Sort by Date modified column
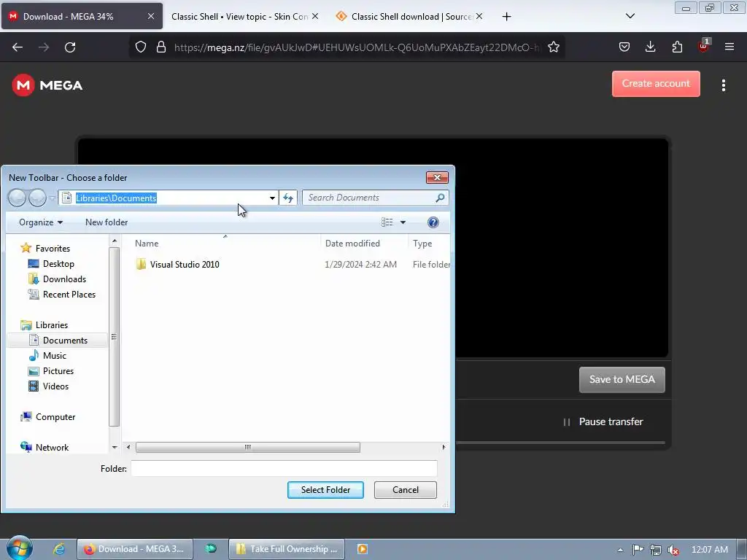This screenshot has height=560, width=747. pos(352,244)
